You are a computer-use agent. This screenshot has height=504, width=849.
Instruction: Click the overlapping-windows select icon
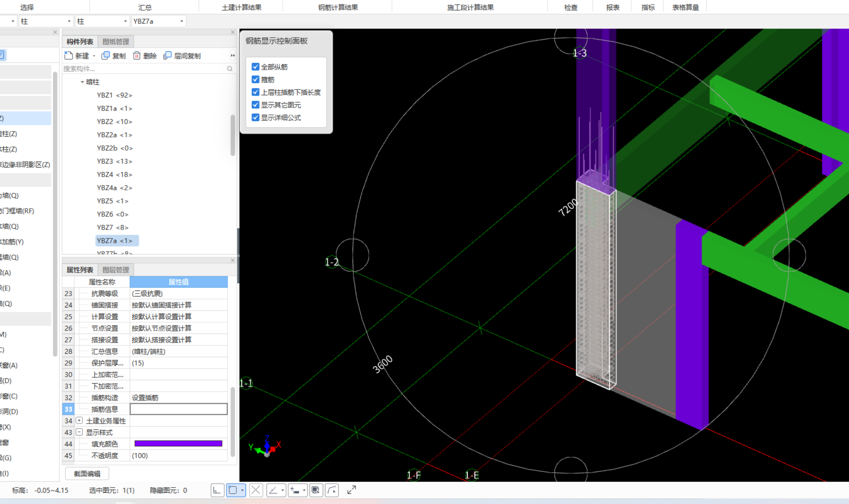click(x=315, y=490)
